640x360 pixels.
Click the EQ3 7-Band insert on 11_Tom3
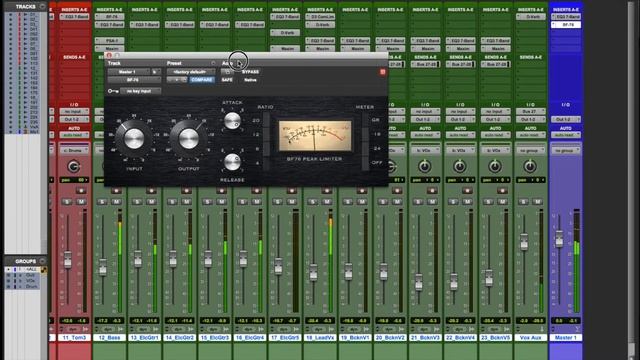(x=74, y=17)
